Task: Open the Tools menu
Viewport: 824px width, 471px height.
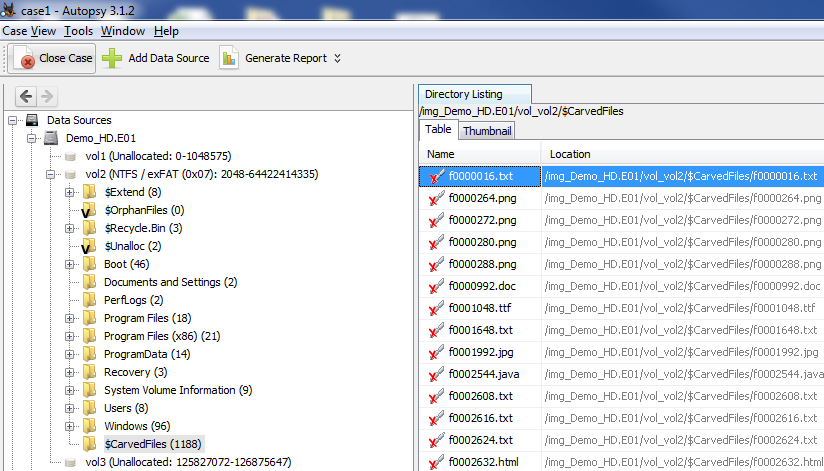Action: (x=78, y=31)
